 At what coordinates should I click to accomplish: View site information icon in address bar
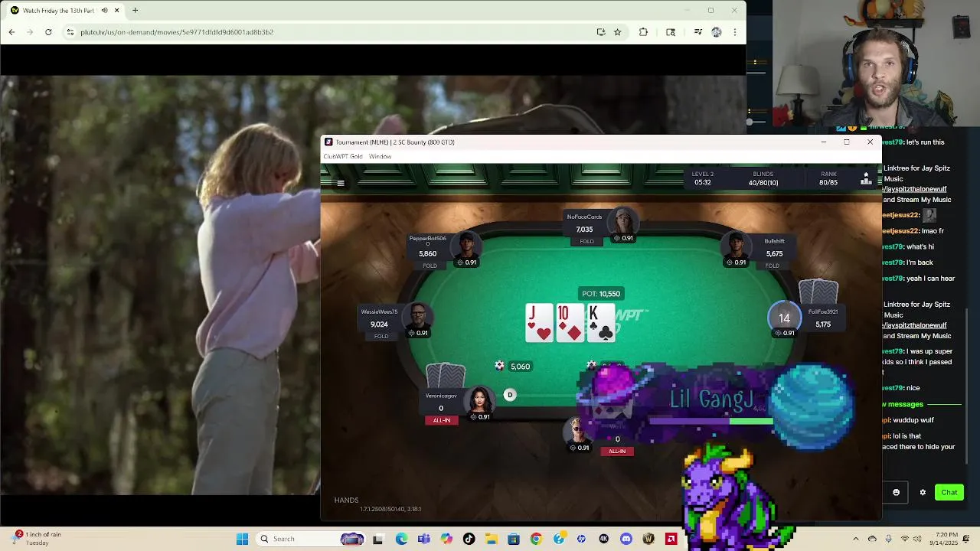(70, 32)
